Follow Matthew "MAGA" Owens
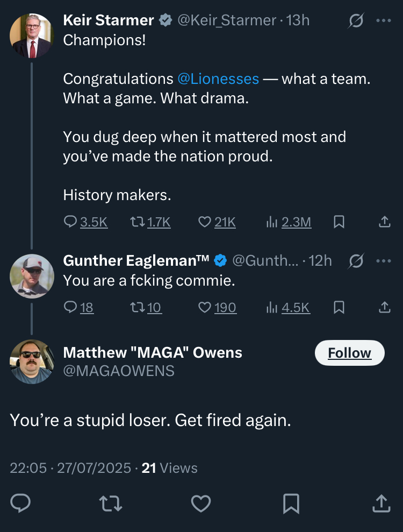This screenshot has height=532, width=403. [x=349, y=353]
